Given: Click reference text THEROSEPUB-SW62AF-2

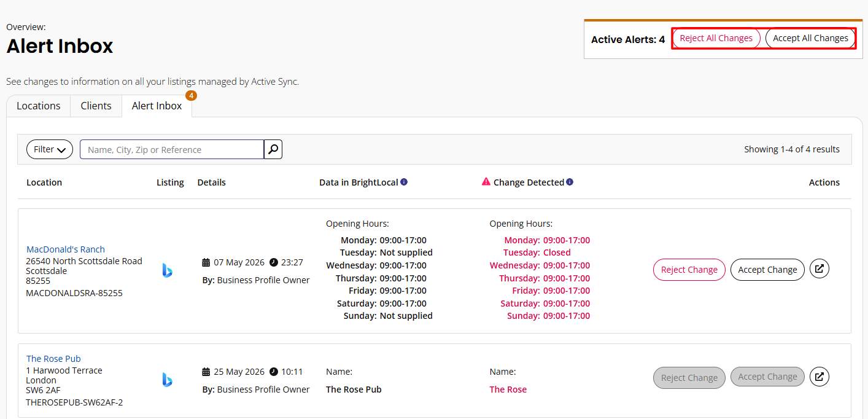Looking at the screenshot, I should coord(74,402).
